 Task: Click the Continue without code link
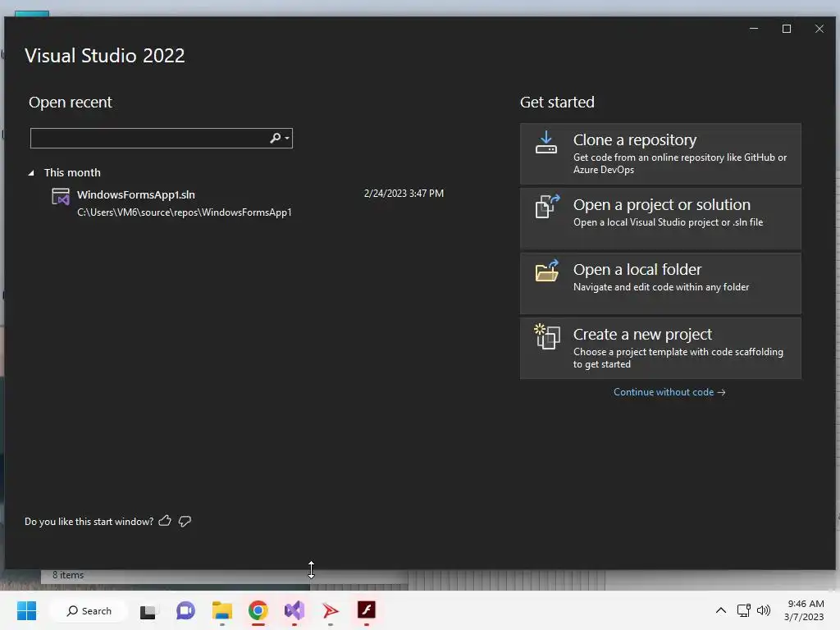[x=669, y=392]
